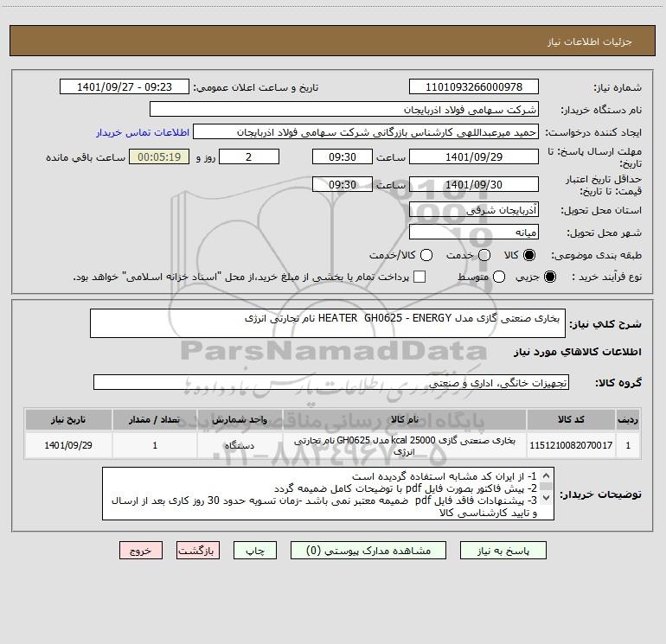Click price validity date 1401/09/30 field
Viewport: 666px width, 644px height.
[474, 184]
